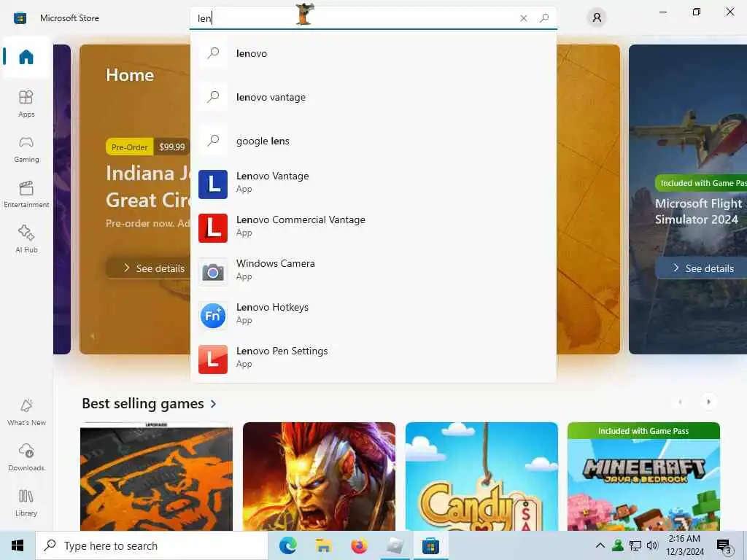Image resolution: width=747 pixels, height=560 pixels.
Task: Click the Lenovo Hotkeys Fn icon
Action: pos(213,316)
